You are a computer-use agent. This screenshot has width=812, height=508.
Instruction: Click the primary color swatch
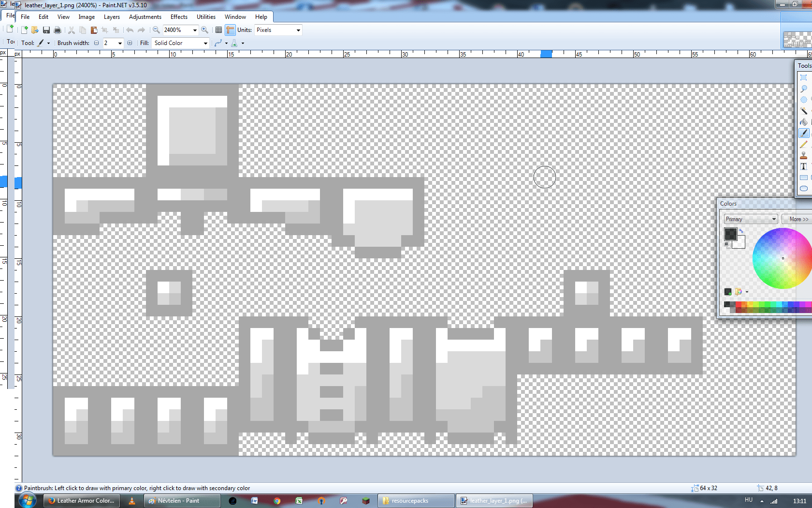(730, 234)
